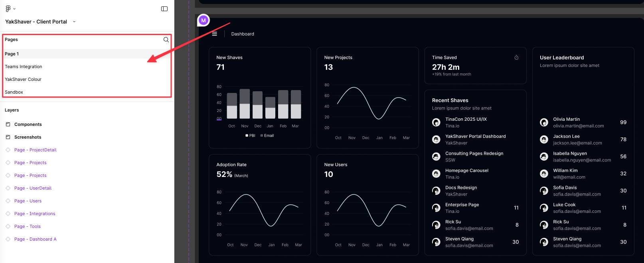The width and height of the screenshot is (644, 263).
Task: Click the Pages search magnifier icon
Action: tap(166, 39)
